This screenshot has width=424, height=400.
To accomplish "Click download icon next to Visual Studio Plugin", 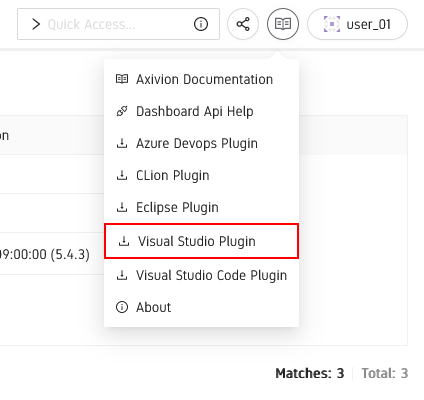I will click(124, 241).
